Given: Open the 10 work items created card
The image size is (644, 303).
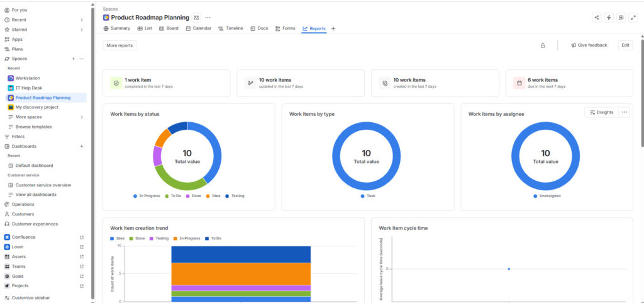Looking at the screenshot, I should pos(435,83).
